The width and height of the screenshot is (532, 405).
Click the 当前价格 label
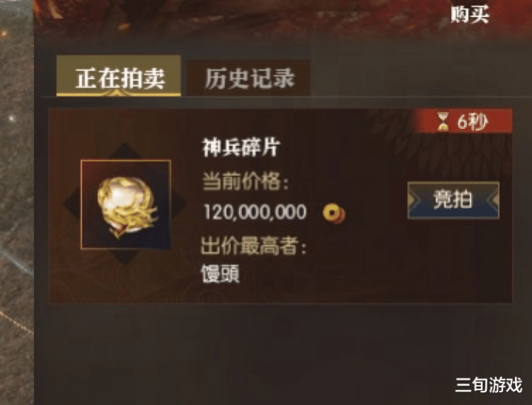pyautogui.click(x=246, y=181)
